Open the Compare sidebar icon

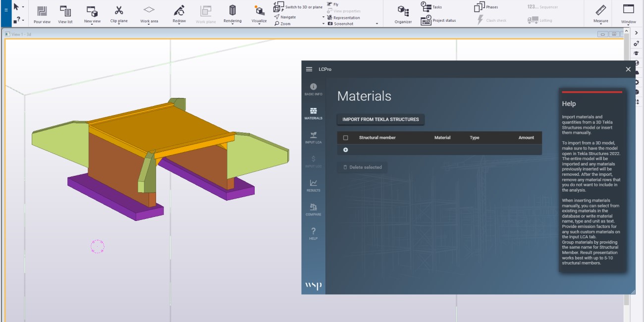(313, 210)
